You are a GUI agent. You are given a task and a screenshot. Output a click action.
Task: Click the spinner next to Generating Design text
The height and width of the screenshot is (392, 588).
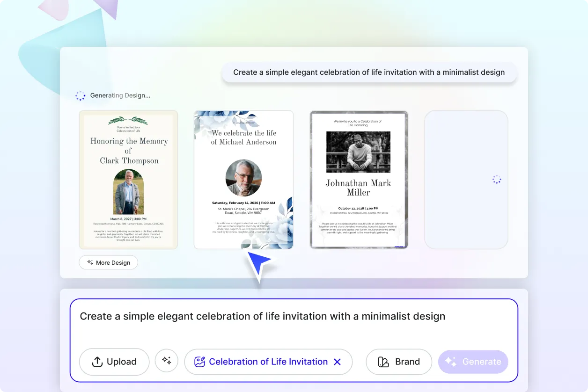(81, 95)
